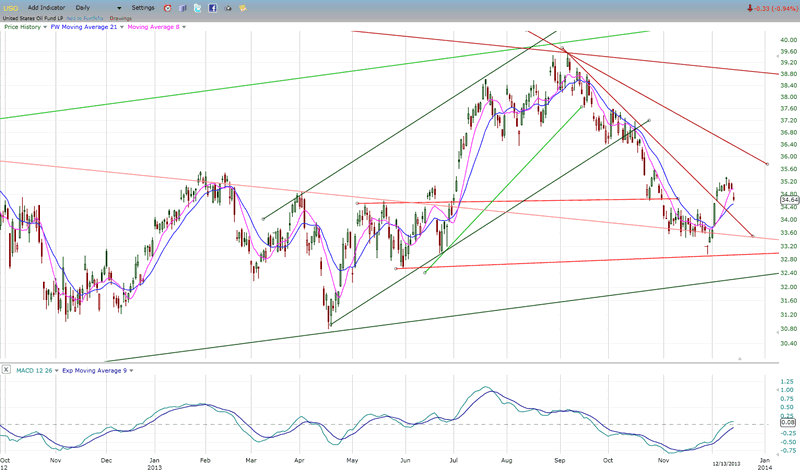Click the camera snapshot icon

[228, 8]
